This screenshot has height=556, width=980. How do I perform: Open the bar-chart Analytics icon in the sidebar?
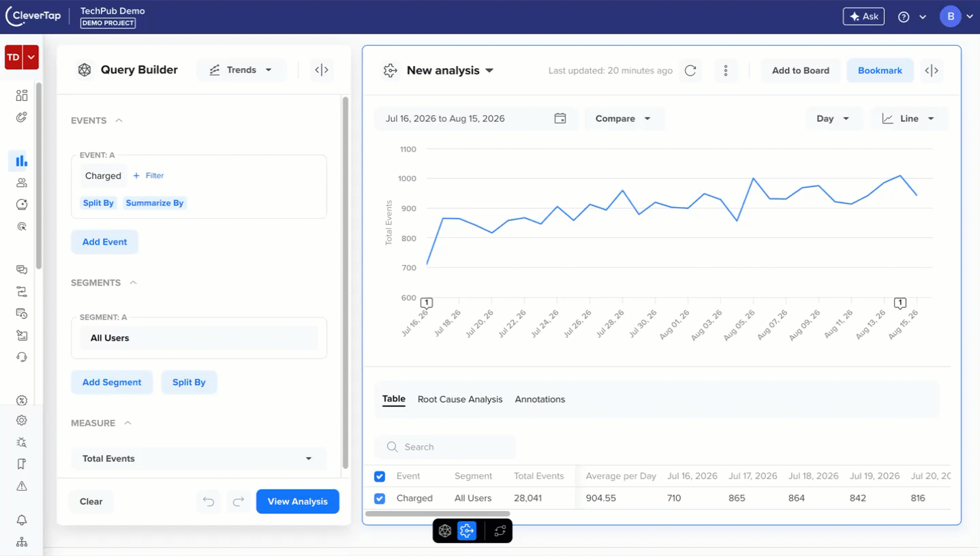(22, 161)
